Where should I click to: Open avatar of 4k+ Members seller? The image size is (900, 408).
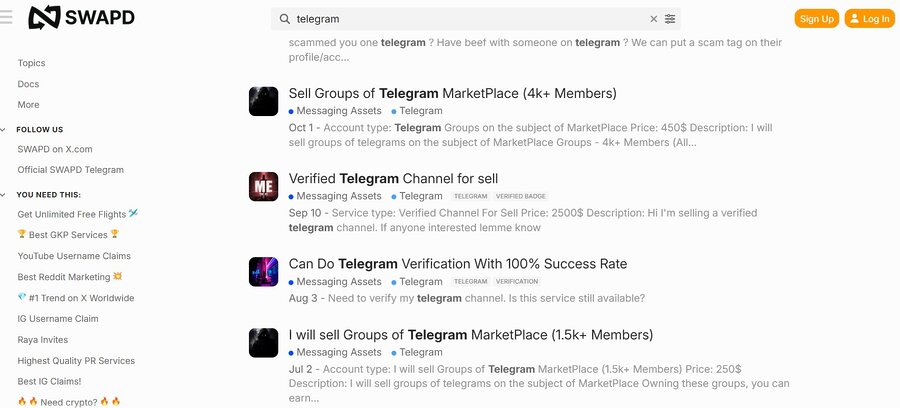pos(263,102)
